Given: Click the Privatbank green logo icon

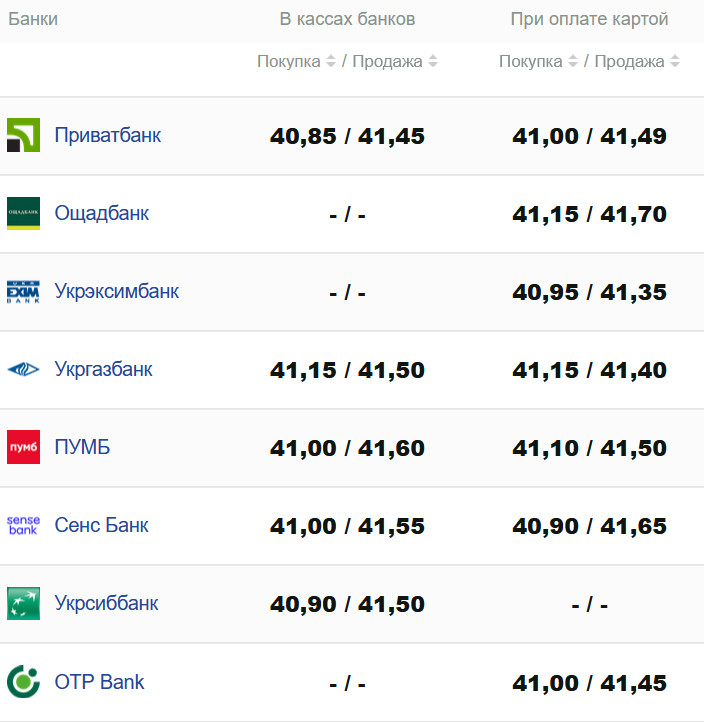Looking at the screenshot, I should 23,135.
